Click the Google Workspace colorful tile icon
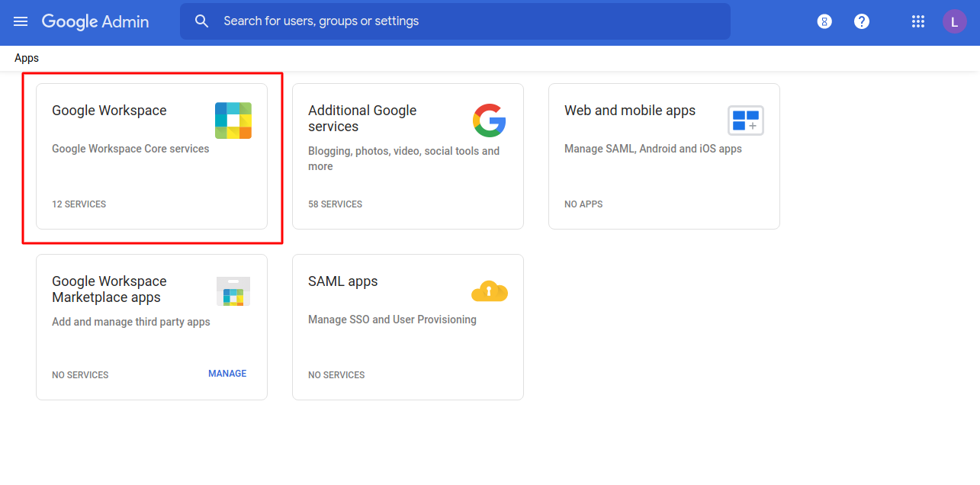The image size is (980, 485). 233,120
